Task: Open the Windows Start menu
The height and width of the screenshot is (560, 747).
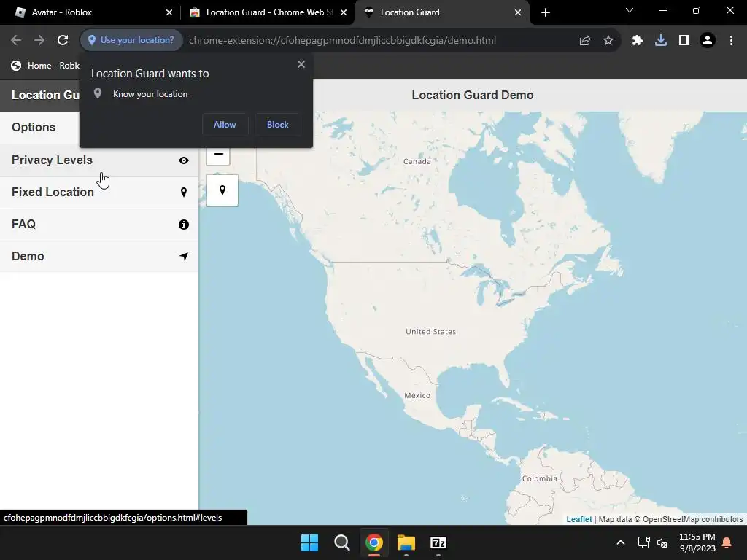Action: [309, 542]
